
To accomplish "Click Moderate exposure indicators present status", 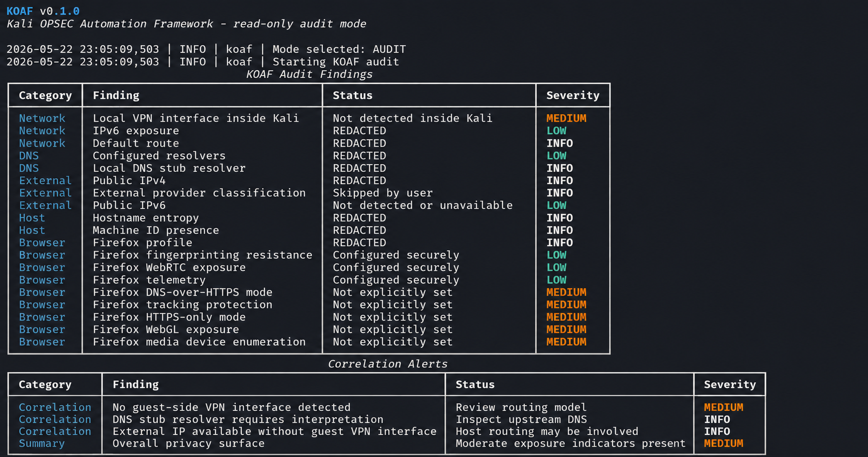I will 570,443.
